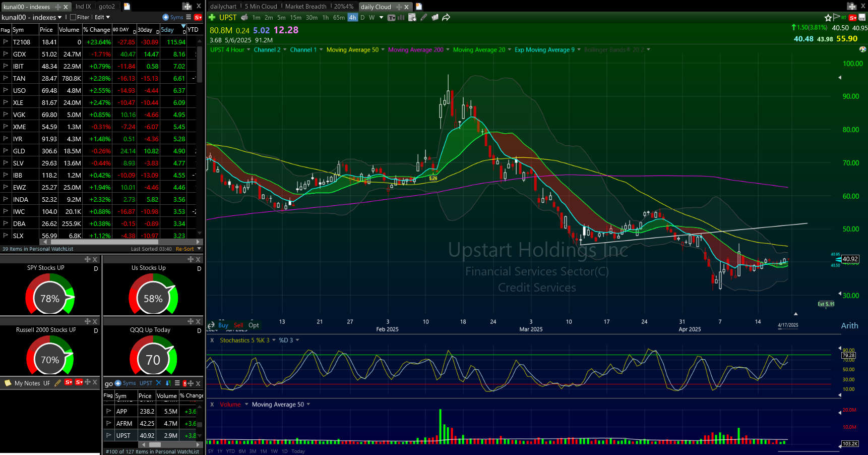Select the chart drawing pencil tool

[x=423, y=17]
